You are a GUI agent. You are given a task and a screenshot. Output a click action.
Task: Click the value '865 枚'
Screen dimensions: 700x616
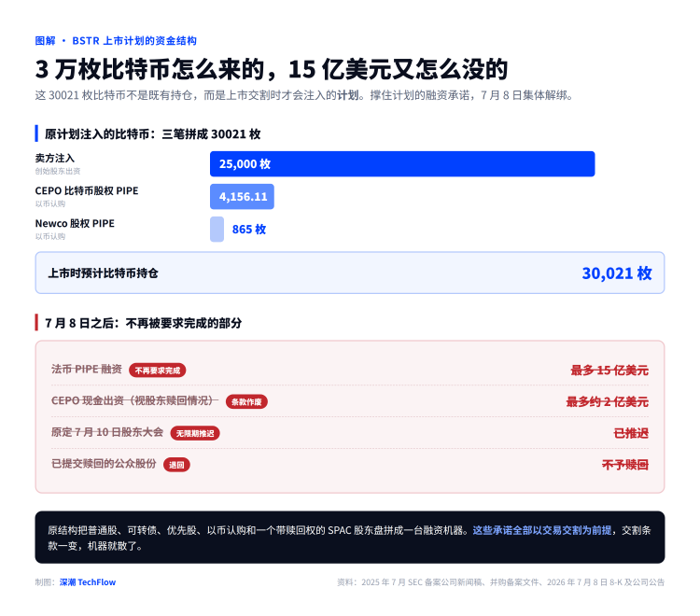248,229
